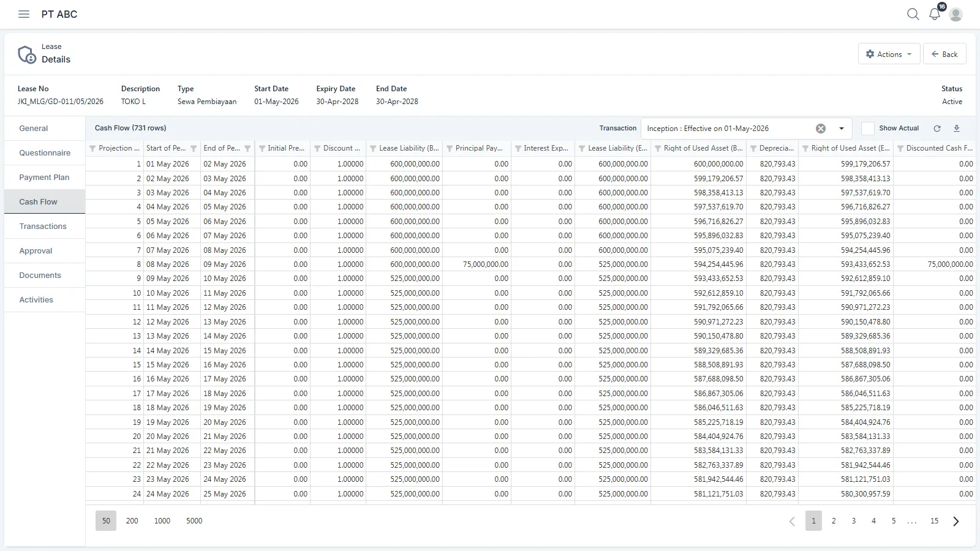Click the lease number JKI_MLG/GD-011/05/2026
The image size is (980, 551).
click(x=61, y=102)
